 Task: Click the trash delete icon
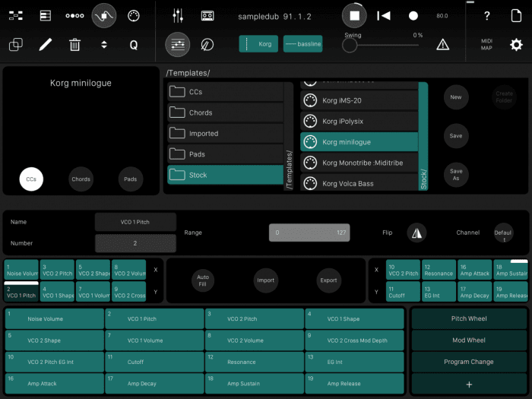pyautogui.click(x=74, y=44)
